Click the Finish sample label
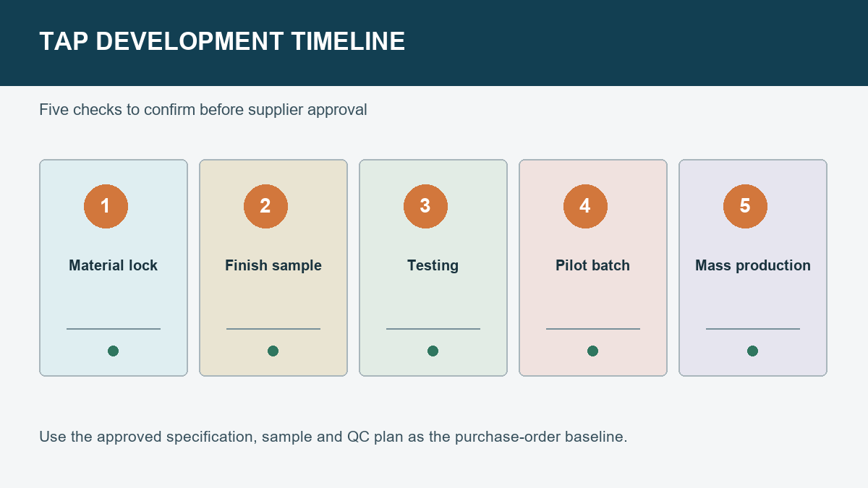 273,265
